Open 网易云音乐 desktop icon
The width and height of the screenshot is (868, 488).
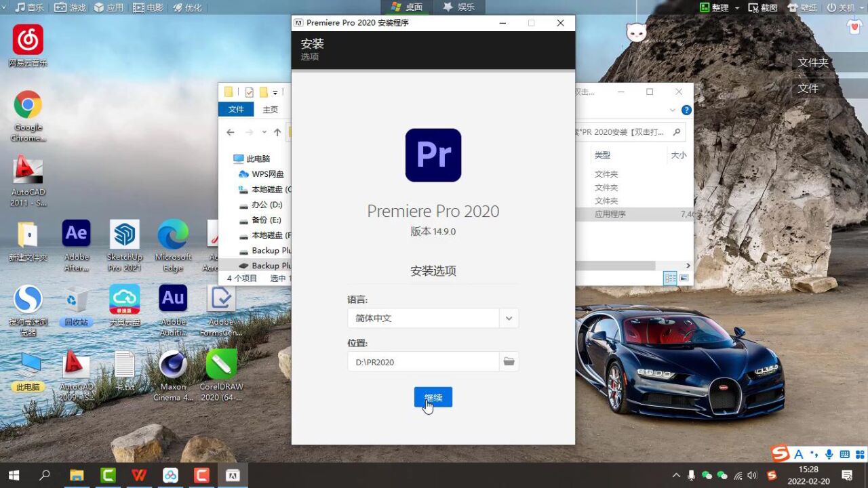(28, 46)
